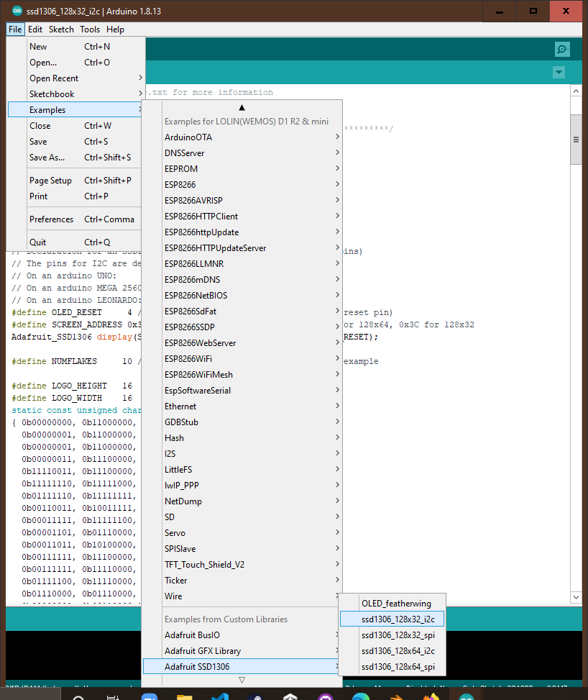Open Adafruit BusIO examples
The height and width of the screenshot is (700, 588).
[x=242, y=635]
